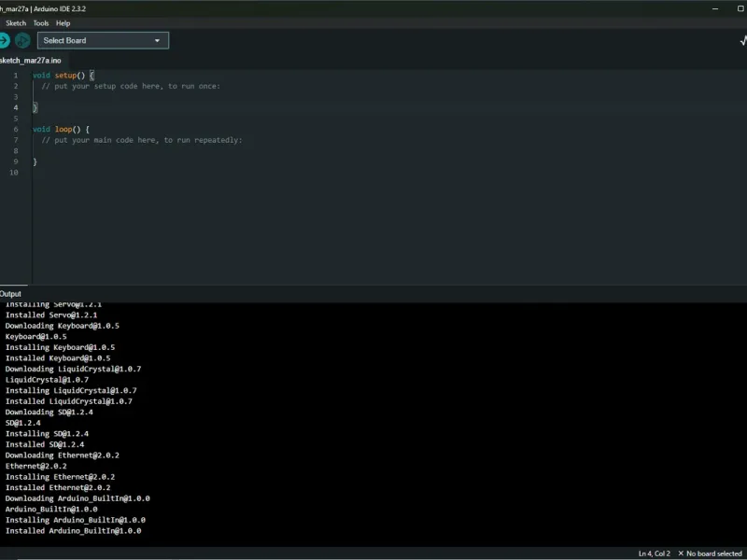This screenshot has height=560, width=747.
Task: Click line number 5 in the gutter
Action: tap(16, 119)
